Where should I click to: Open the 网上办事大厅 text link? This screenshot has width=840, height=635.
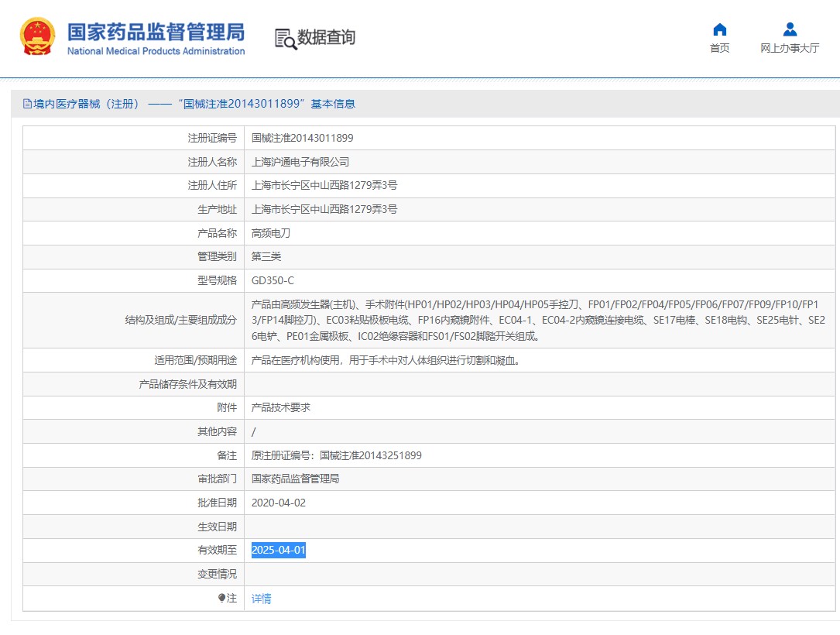(790, 48)
